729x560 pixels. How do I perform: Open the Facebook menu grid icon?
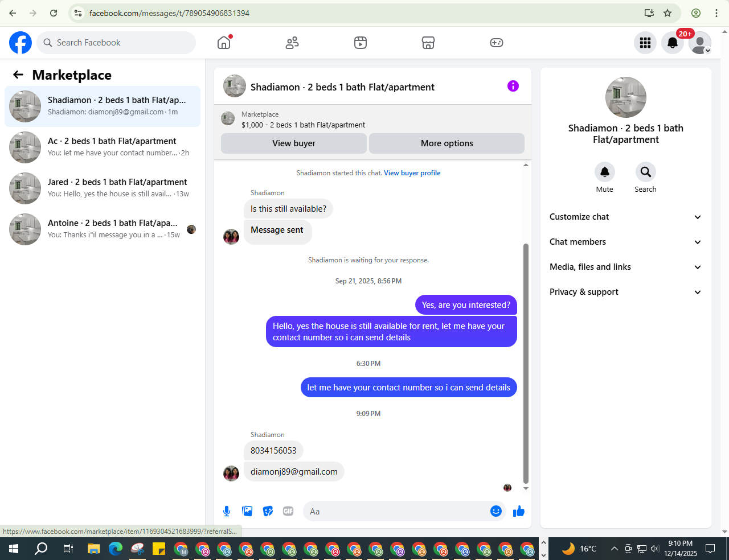(x=645, y=43)
